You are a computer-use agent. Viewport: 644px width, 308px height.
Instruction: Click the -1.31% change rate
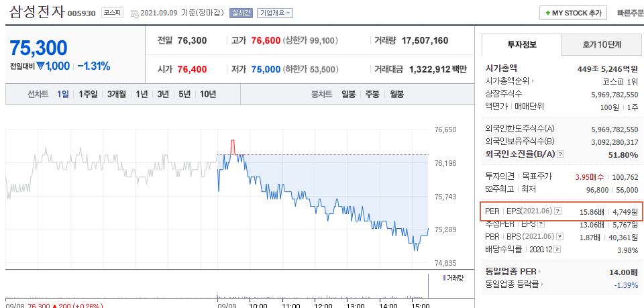click(x=94, y=66)
